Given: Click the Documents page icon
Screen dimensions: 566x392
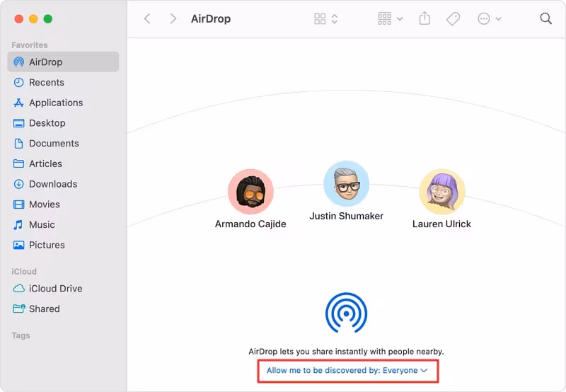Looking at the screenshot, I should point(19,144).
